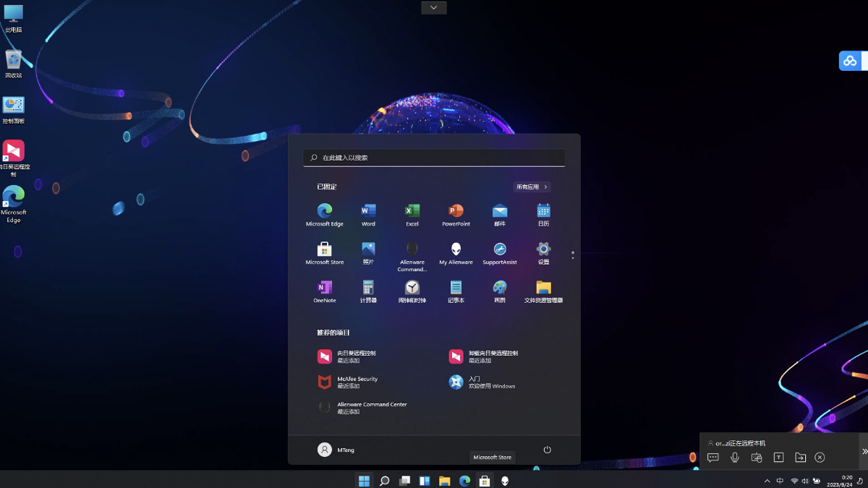Screen dimensions: 868x488
Task: Launch the 计算器 calculator app
Action: click(368, 291)
